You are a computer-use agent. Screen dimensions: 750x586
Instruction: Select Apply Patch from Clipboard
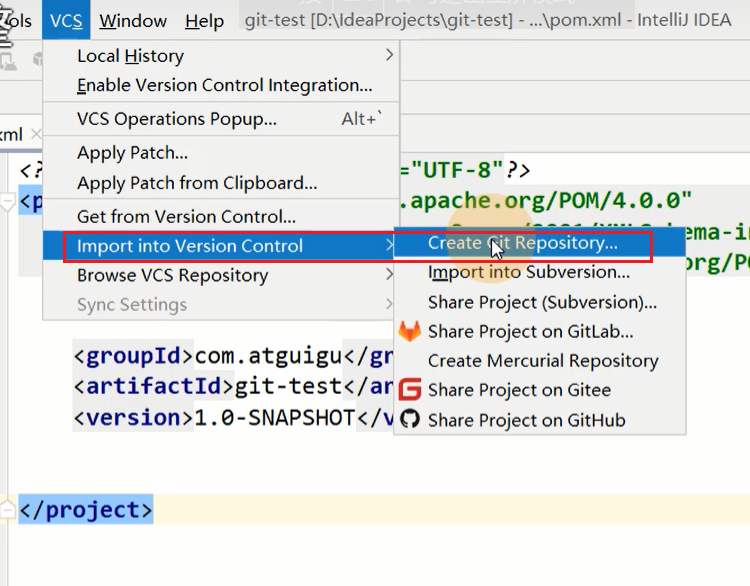(221, 183)
